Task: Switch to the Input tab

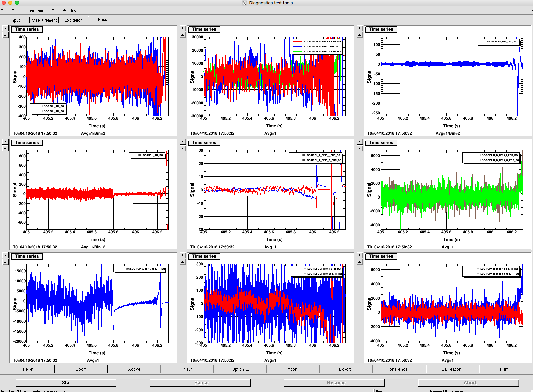Action: click(15, 20)
